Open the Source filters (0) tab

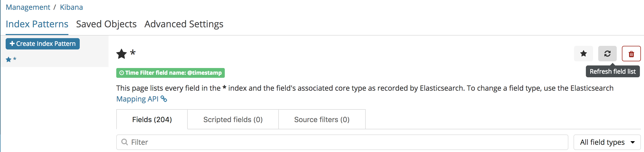click(322, 120)
